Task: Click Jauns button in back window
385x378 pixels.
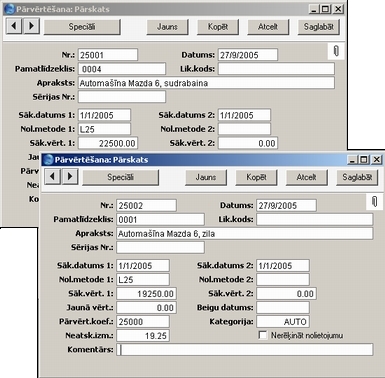Action: tap(167, 27)
